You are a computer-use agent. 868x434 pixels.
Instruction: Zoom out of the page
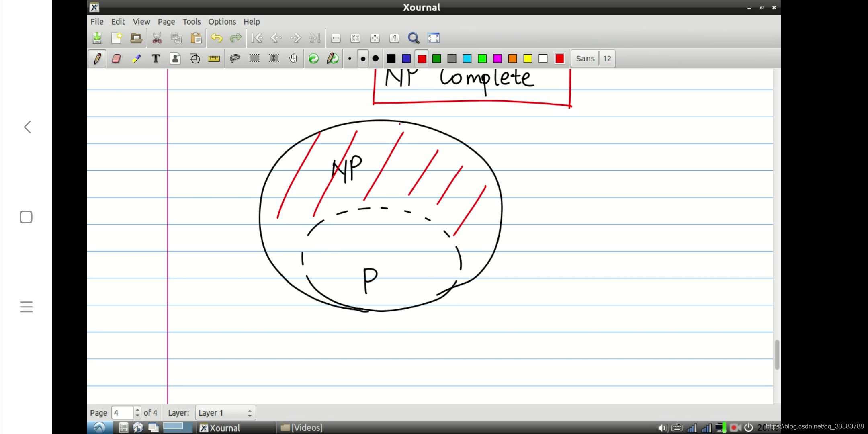coord(336,38)
